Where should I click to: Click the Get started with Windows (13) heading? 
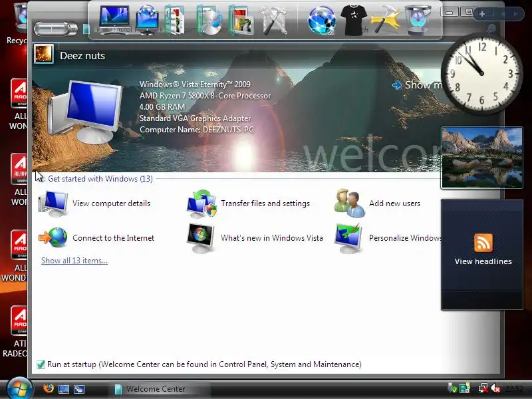pyautogui.click(x=100, y=179)
